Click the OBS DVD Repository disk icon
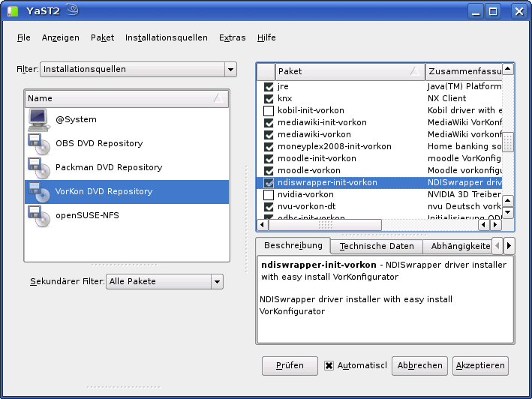Viewport: 532px width, 399px height. coord(39,144)
